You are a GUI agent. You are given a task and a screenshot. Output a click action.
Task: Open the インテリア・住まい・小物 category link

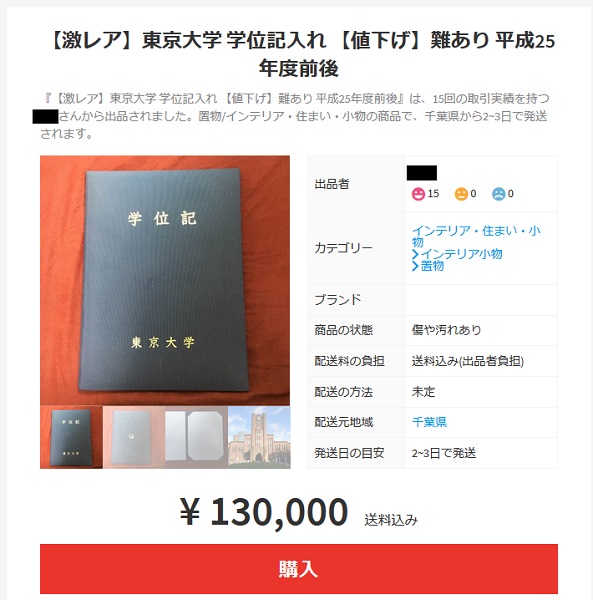pyautogui.click(x=476, y=236)
